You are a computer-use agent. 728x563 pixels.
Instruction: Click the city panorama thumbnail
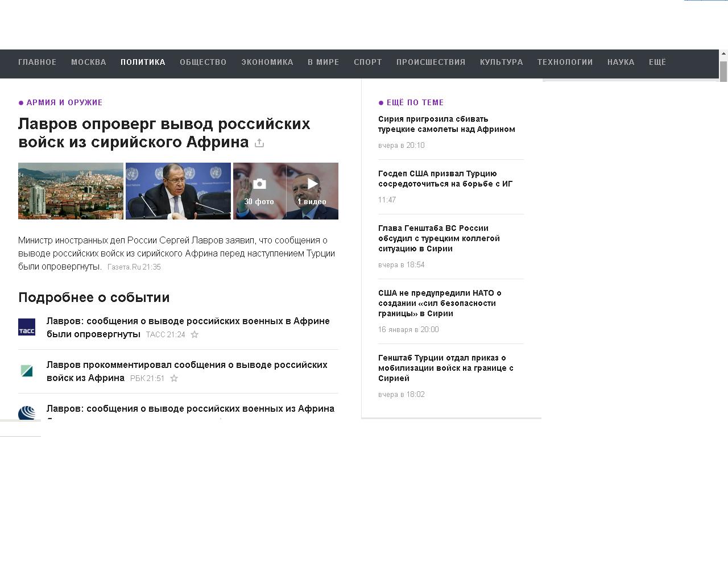[x=71, y=191]
